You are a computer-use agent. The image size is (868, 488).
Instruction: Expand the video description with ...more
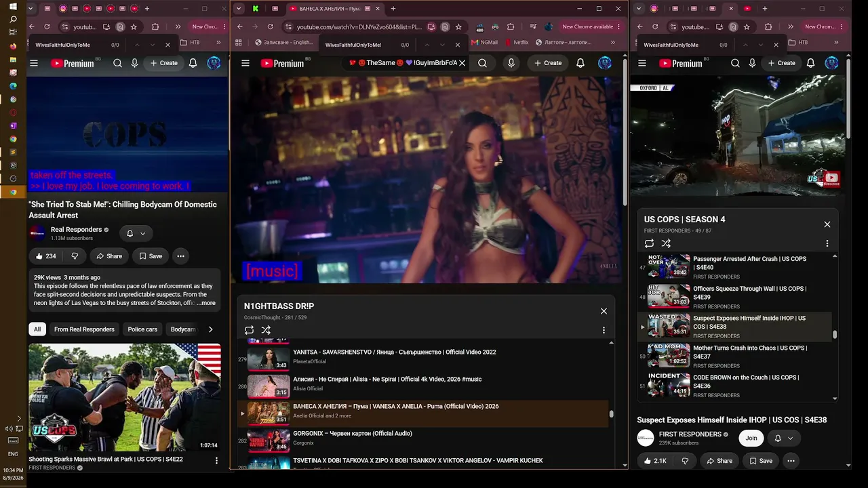tap(206, 303)
